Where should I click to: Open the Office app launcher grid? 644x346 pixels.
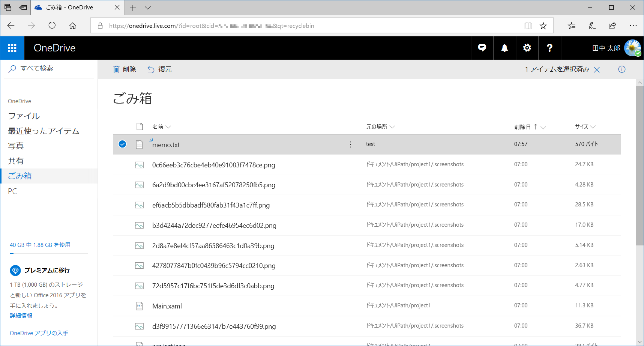pyautogui.click(x=12, y=48)
